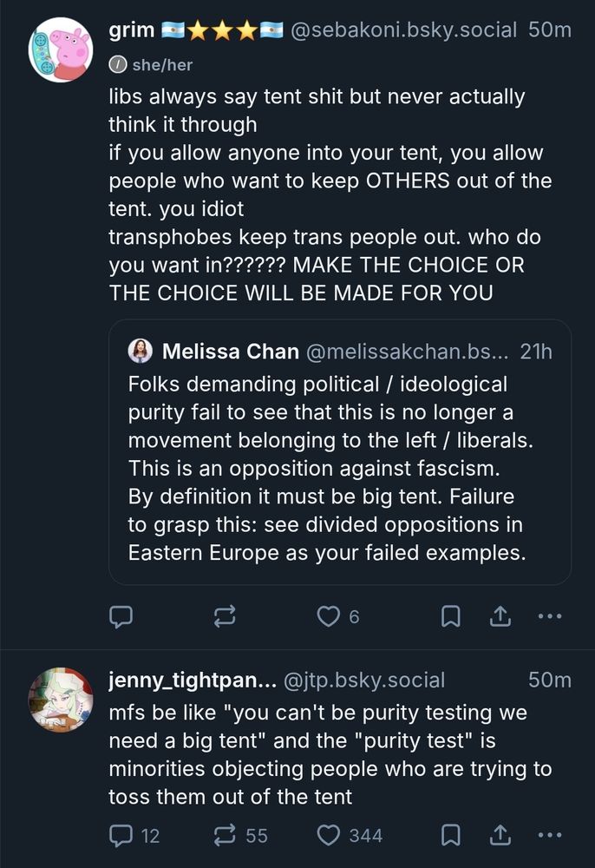The image size is (595, 868).
Task: Share jenny_tightpan's post
Action: tap(500, 835)
